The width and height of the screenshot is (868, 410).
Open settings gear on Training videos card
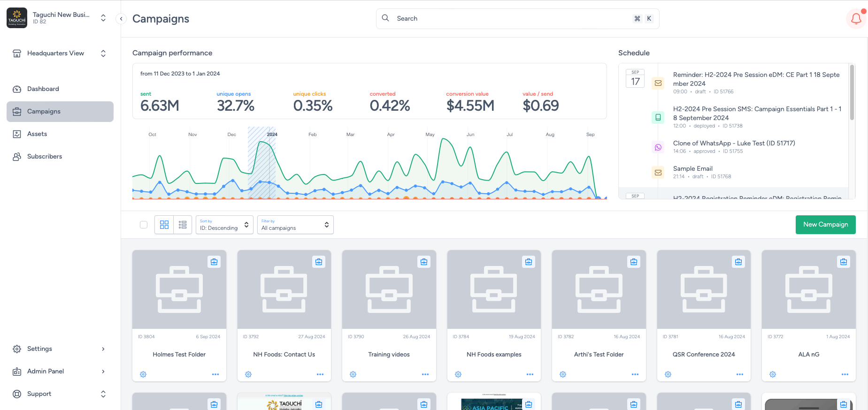coord(353,374)
